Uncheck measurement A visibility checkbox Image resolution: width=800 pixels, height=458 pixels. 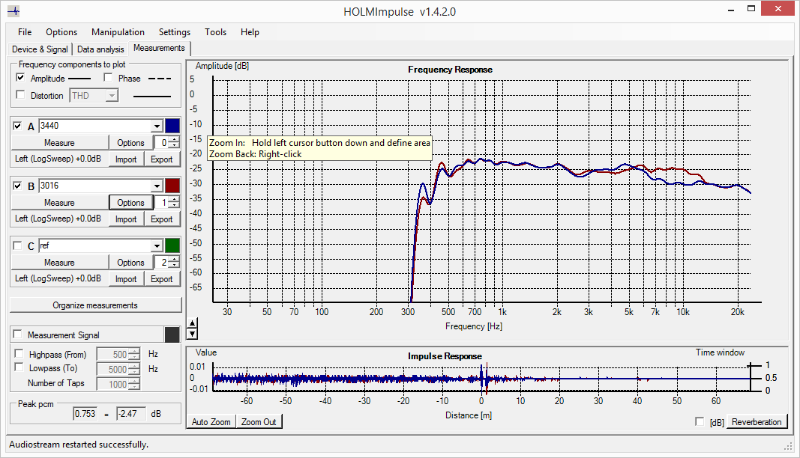(x=18, y=126)
